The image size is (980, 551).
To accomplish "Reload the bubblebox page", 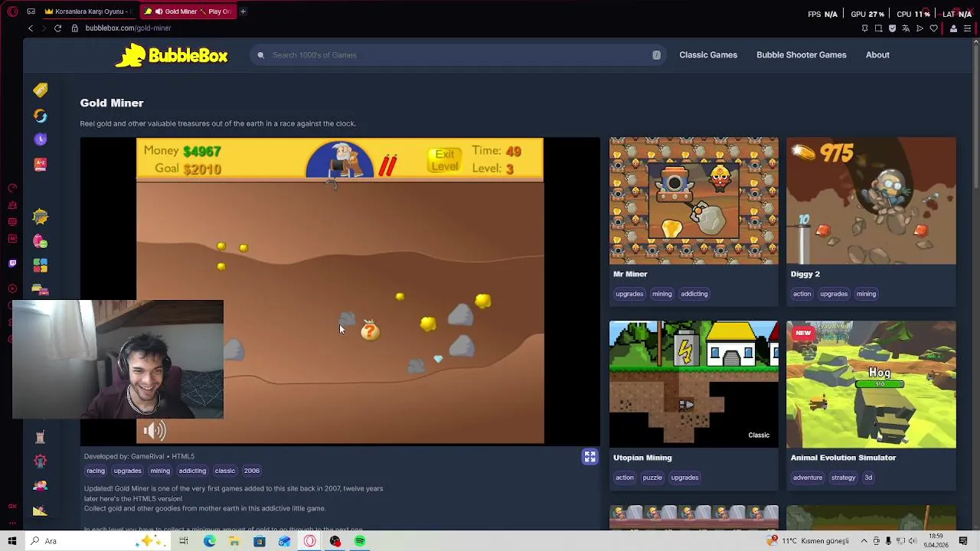I will point(57,28).
